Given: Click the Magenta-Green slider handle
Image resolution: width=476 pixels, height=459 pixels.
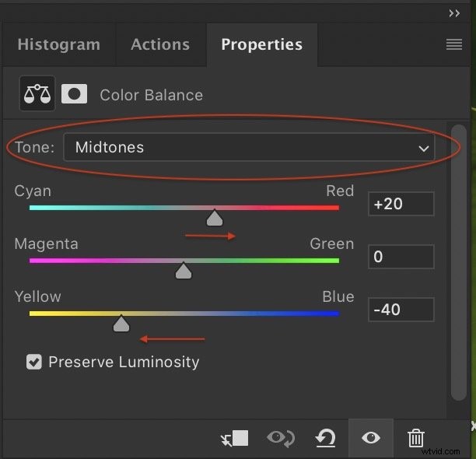Looking at the screenshot, I should point(184,271).
